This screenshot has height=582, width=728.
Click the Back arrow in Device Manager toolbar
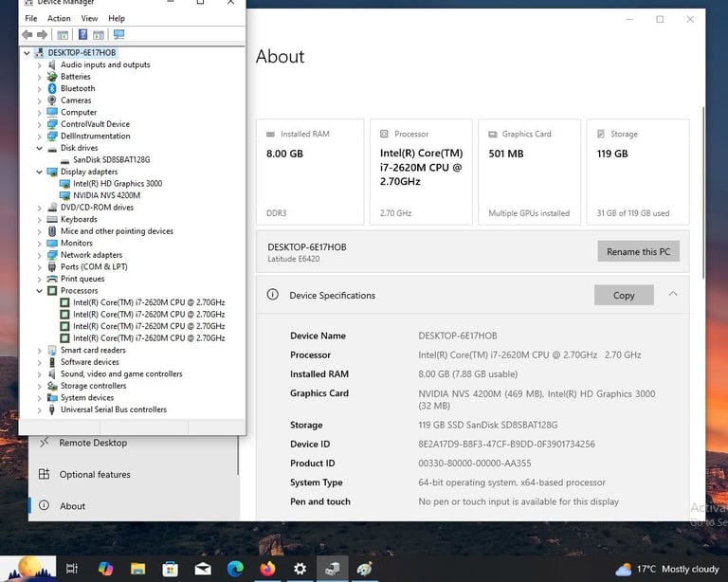click(x=27, y=34)
